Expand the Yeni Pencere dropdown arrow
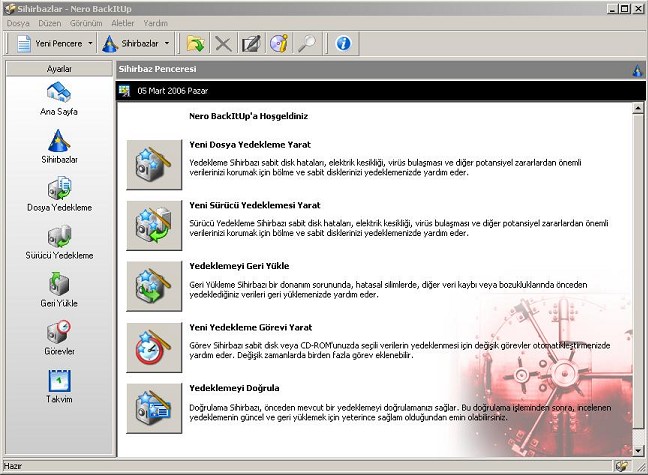Screen dimensions: 648x475 point(90,44)
